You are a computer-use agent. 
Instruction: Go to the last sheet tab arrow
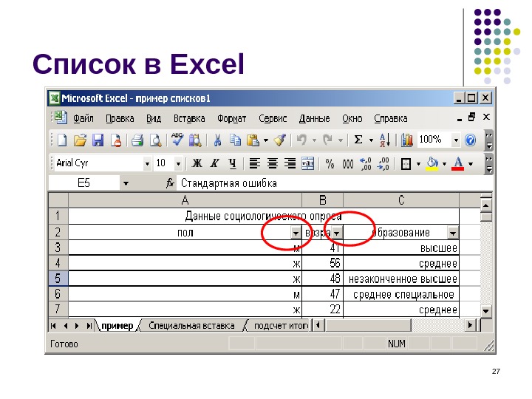pyautogui.click(x=89, y=326)
